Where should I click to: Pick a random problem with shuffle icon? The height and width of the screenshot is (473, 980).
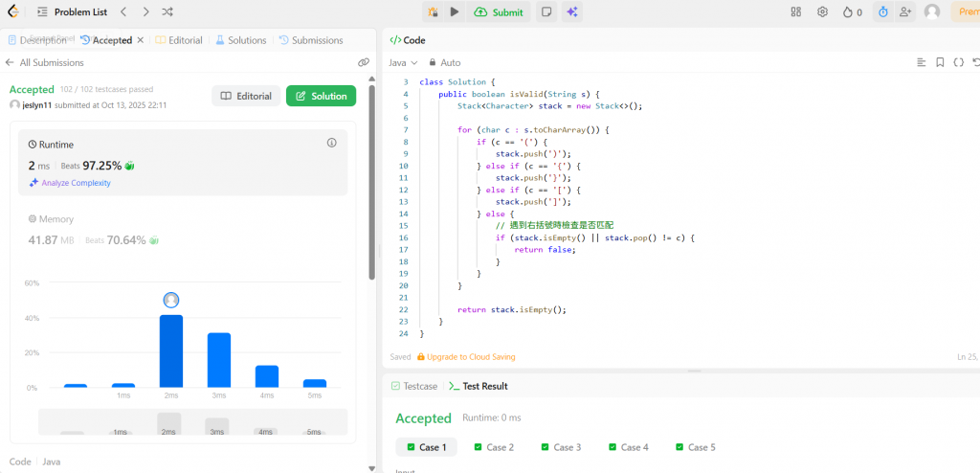(x=167, y=11)
